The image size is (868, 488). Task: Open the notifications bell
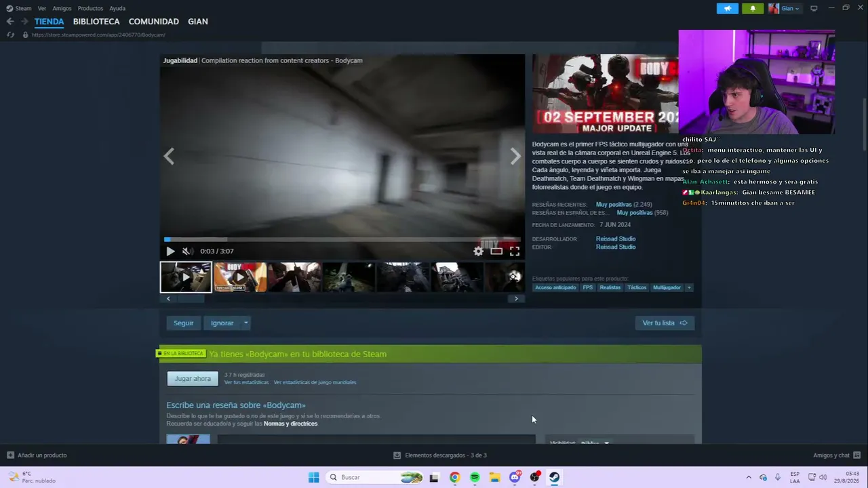tap(753, 8)
